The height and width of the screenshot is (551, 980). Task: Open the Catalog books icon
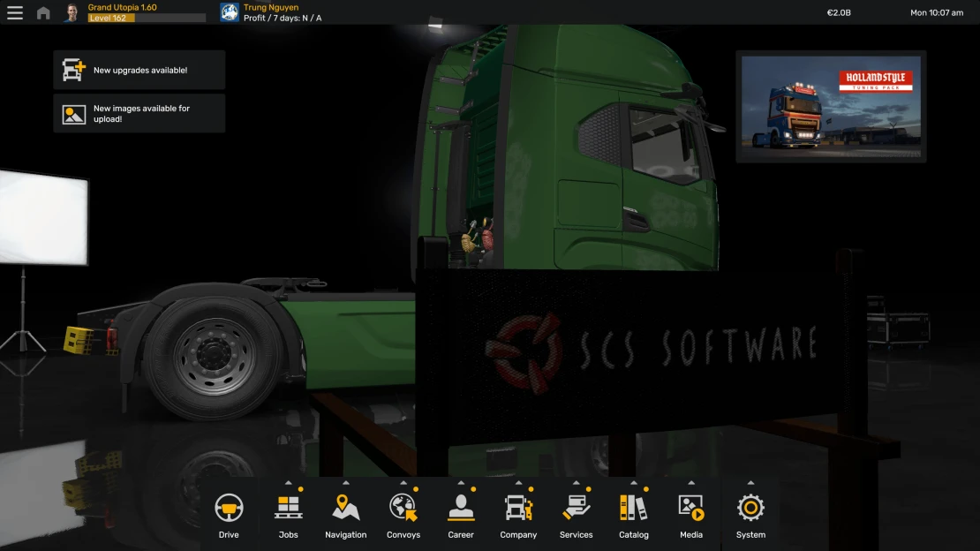point(633,507)
